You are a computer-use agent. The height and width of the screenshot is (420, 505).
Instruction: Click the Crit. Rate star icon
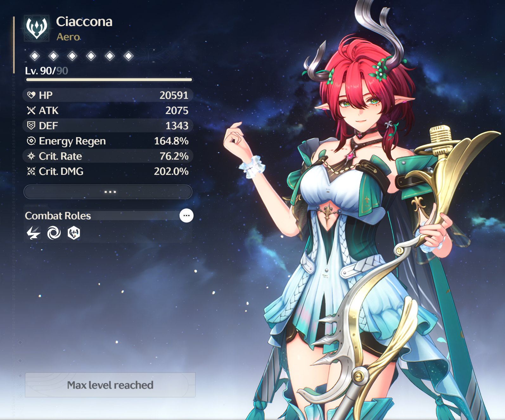pyautogui.click(x=31, y=156)
